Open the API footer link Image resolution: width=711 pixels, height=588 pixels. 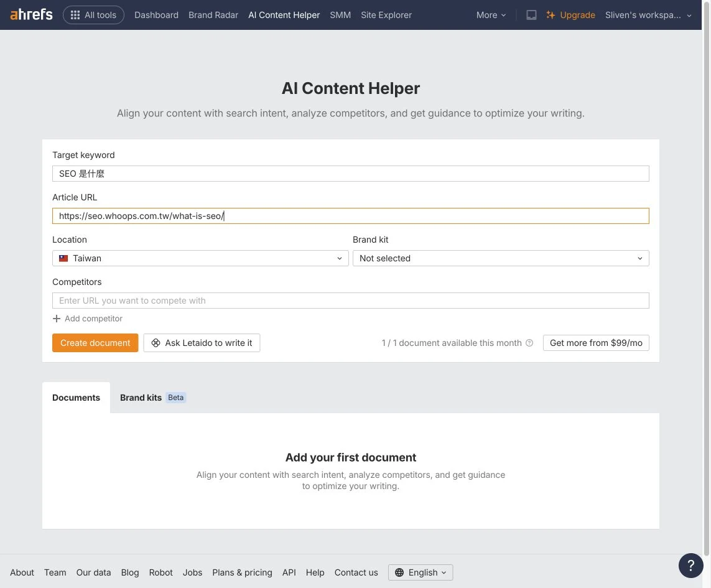tap(289, 572)
